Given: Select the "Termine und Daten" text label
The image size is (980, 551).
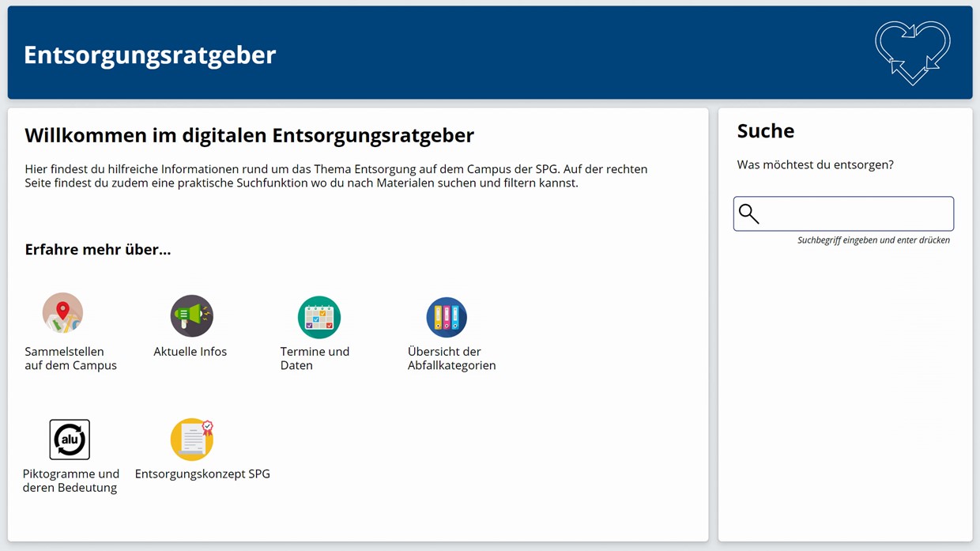Looking at the screenshot, I should 315,358.
